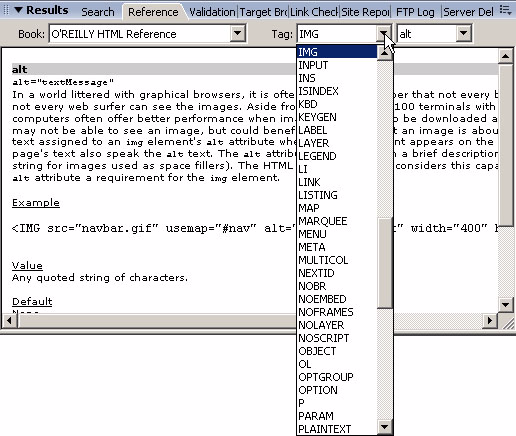The image size is (516, 436).
Task: Choose MULTICOL in the tag list
Action: tap(337, 260)
